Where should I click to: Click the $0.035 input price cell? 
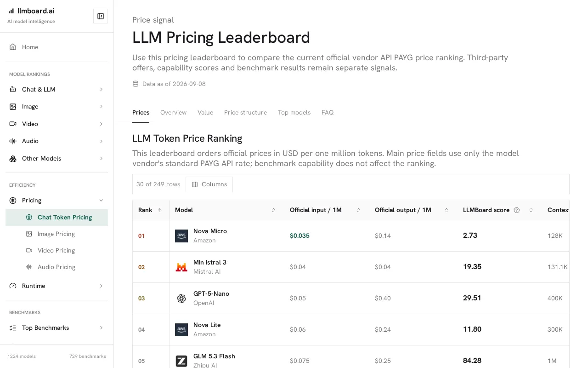300,236
